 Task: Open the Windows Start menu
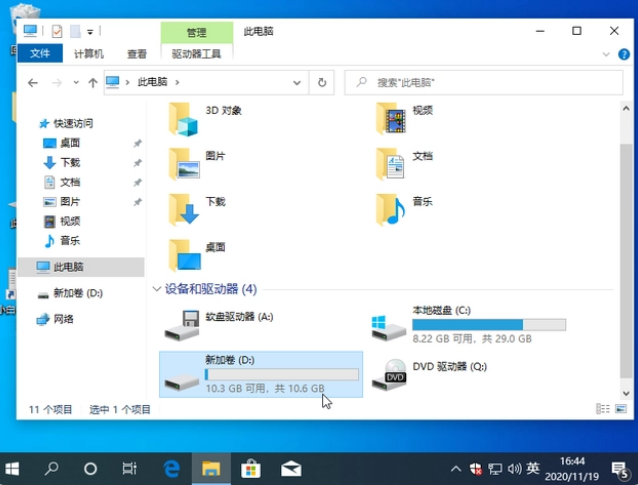click(x=12, y=469)
